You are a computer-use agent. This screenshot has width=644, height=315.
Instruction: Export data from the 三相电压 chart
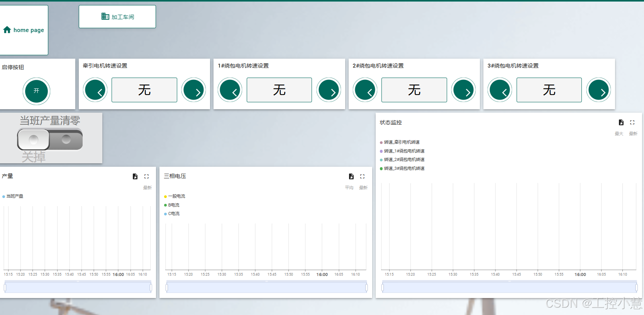click(x=351, y=176)
